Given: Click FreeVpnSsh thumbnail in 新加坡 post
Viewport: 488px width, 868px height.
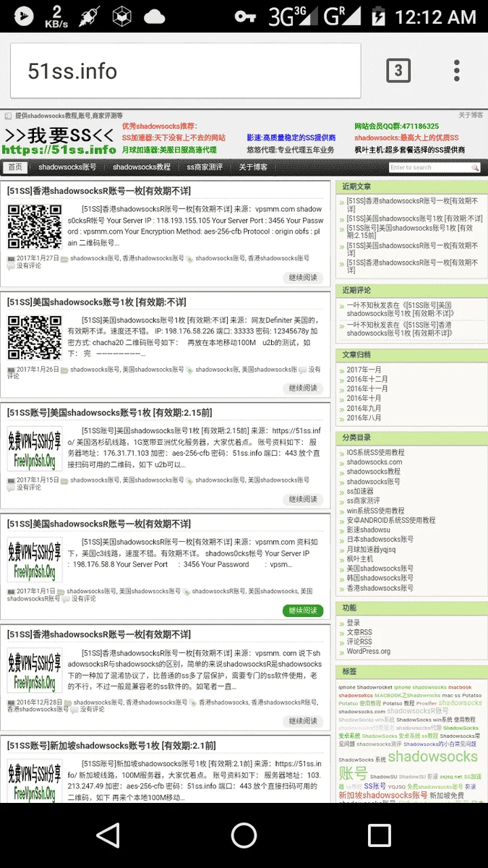Looking at the screenshot, I should click(35, 780).
